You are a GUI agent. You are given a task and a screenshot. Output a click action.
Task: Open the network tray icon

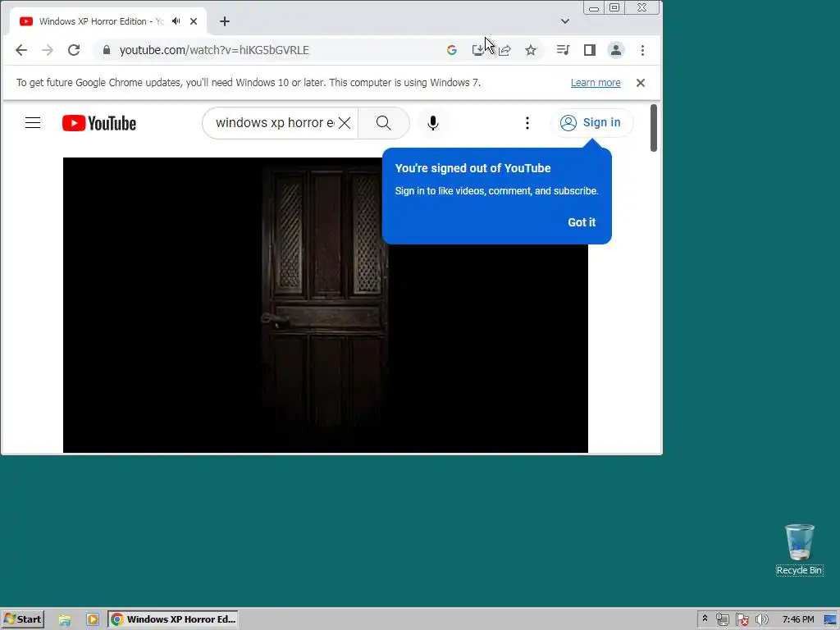coord(722,619)
